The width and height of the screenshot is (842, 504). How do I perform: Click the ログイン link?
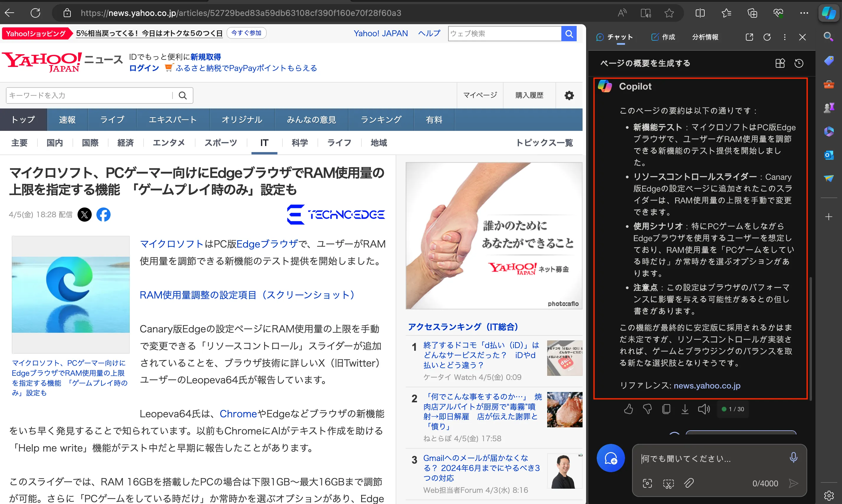click(144, 68)
